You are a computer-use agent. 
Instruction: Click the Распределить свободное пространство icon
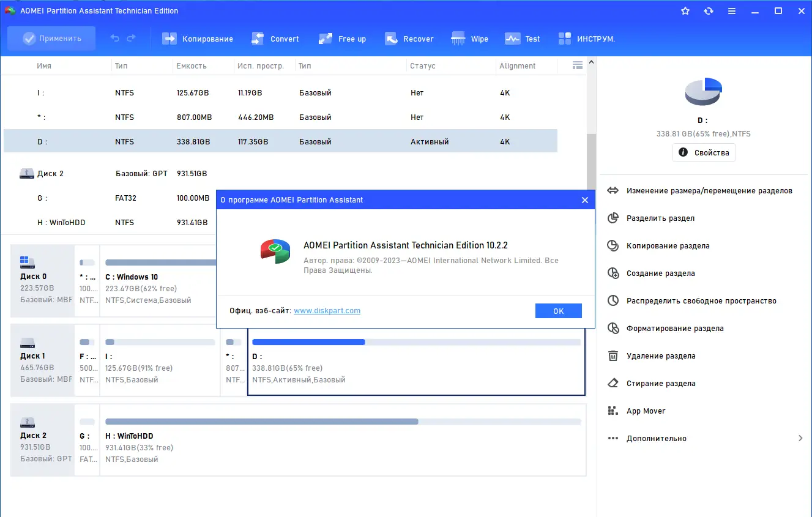click(x=613, y=301)
